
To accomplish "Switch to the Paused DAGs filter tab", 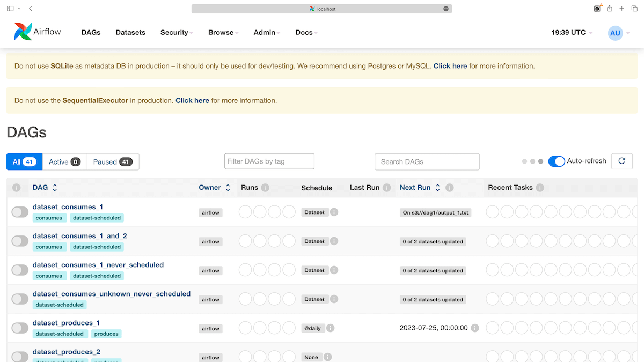I will tap(113, 161).
